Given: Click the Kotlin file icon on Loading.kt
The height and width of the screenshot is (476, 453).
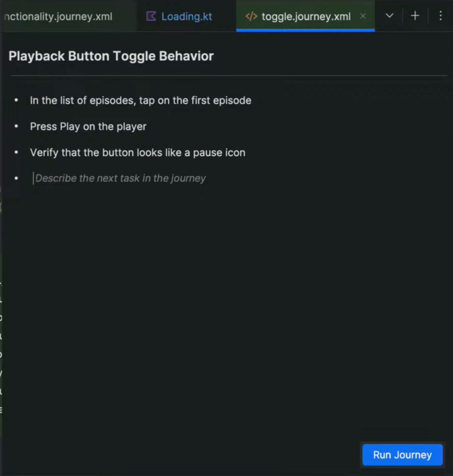Looking at the screenshot, I should pyautogui.click(x=151, y=17).
